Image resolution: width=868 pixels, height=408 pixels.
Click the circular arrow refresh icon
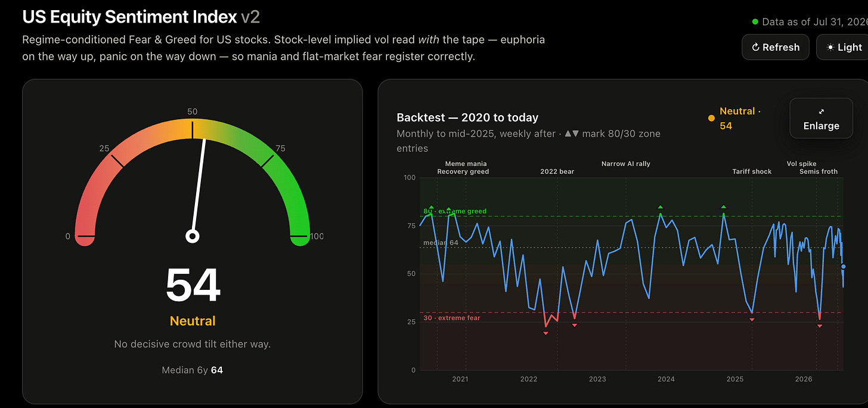pos(755,47)
